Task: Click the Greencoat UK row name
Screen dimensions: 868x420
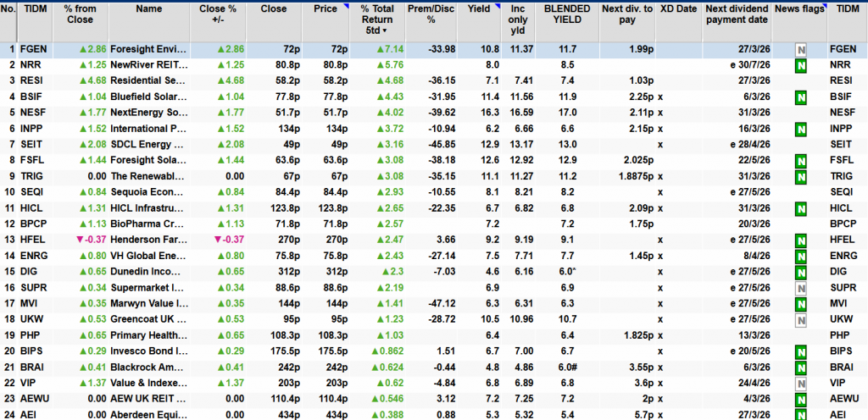Action: pos(147,320)
